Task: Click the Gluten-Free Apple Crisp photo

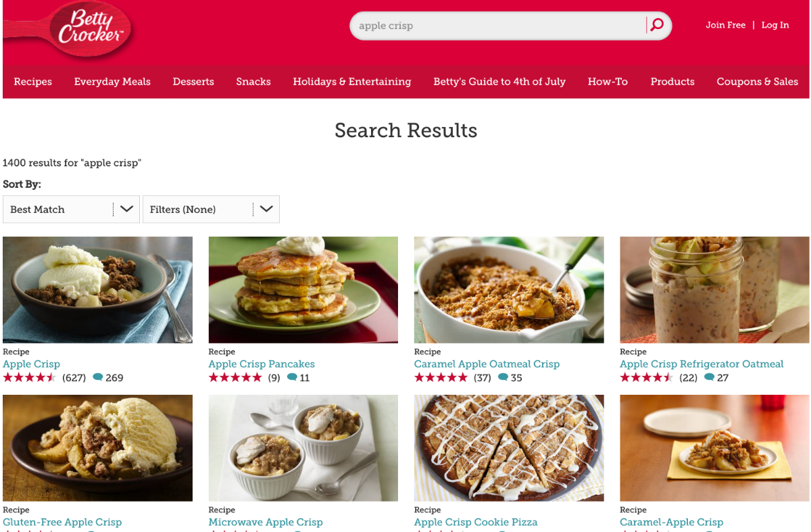Action: click(x=97, y=448)
